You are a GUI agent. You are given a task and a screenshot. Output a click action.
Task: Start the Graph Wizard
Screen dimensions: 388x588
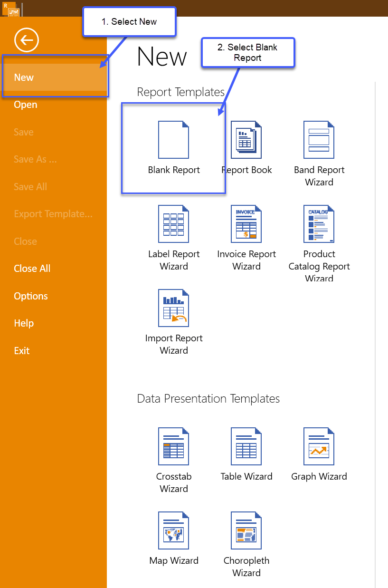(319, 446)
